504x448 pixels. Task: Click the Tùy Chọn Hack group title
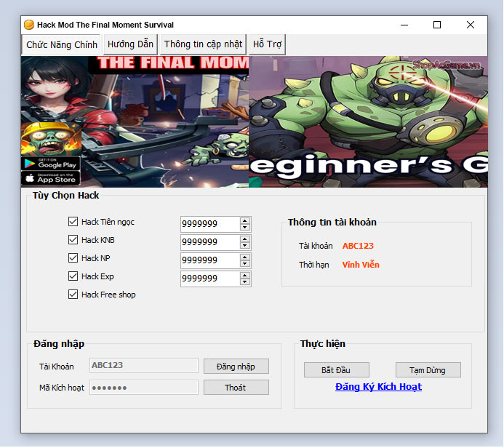(65, 196)
